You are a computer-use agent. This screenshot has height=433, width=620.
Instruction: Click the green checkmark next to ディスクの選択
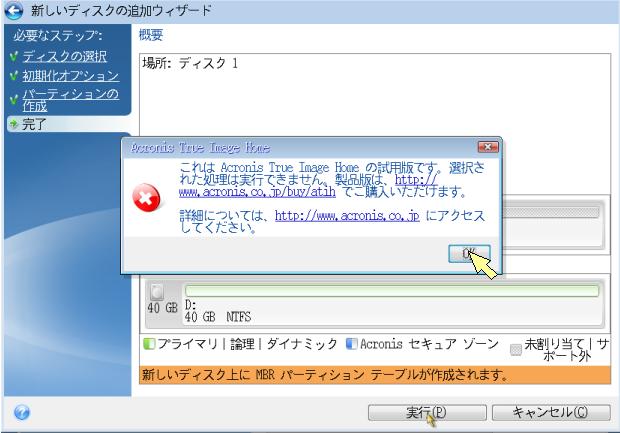tap(14, 57)
